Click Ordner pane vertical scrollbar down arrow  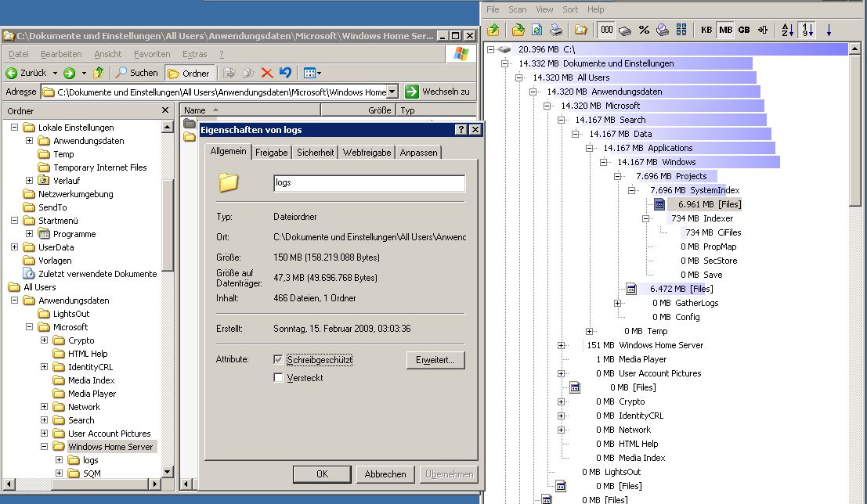[168, 471]
